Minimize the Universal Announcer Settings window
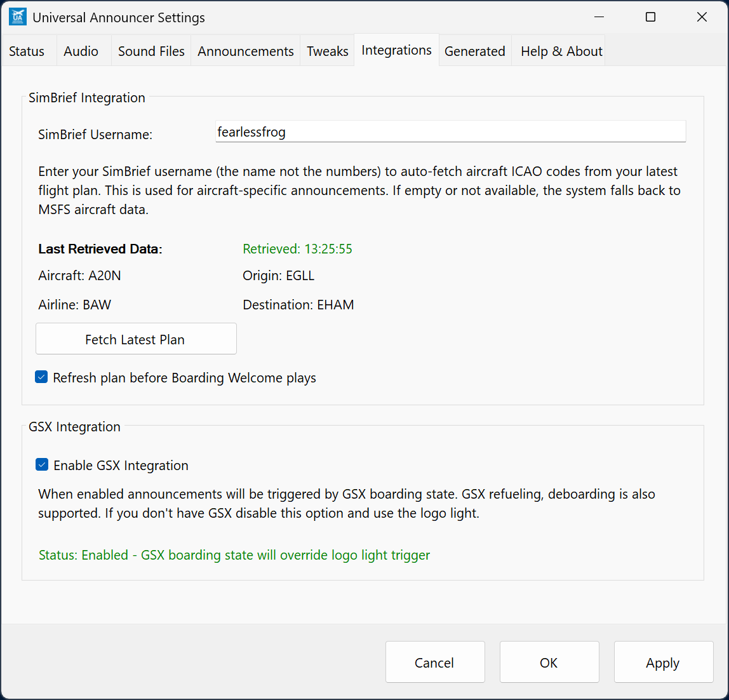Screen dimensions: 729x700 [x=599, y=17]
